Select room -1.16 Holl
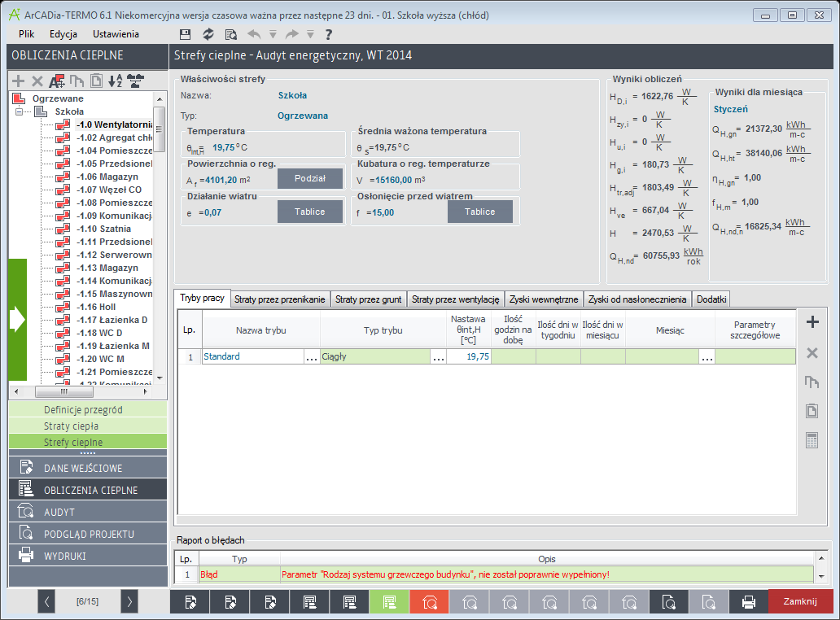840x620 pixels. [x=96, y=307]
